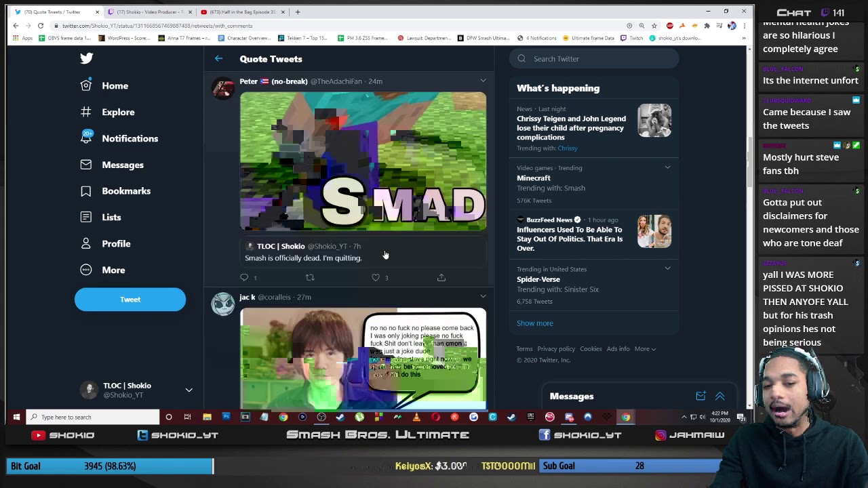This screenshot has width=868, height=488.
Task: Go to the Profile page
Action: [x=105, y=243]
